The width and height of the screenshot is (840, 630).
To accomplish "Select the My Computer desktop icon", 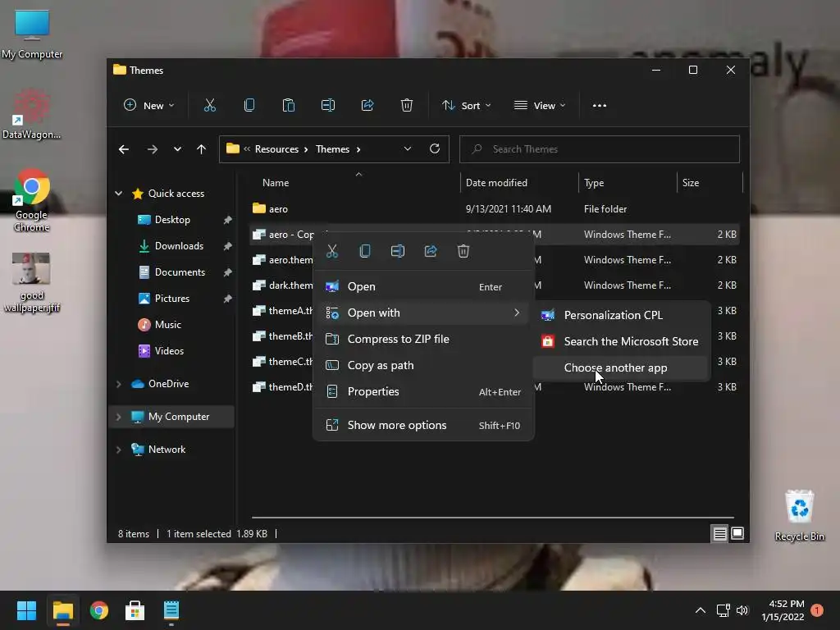I will [x=32, y=34].
